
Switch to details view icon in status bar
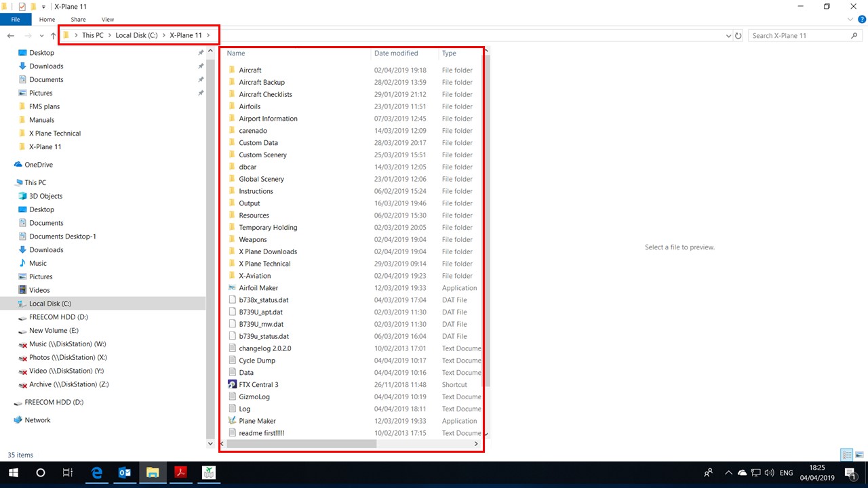click(846, 455)
